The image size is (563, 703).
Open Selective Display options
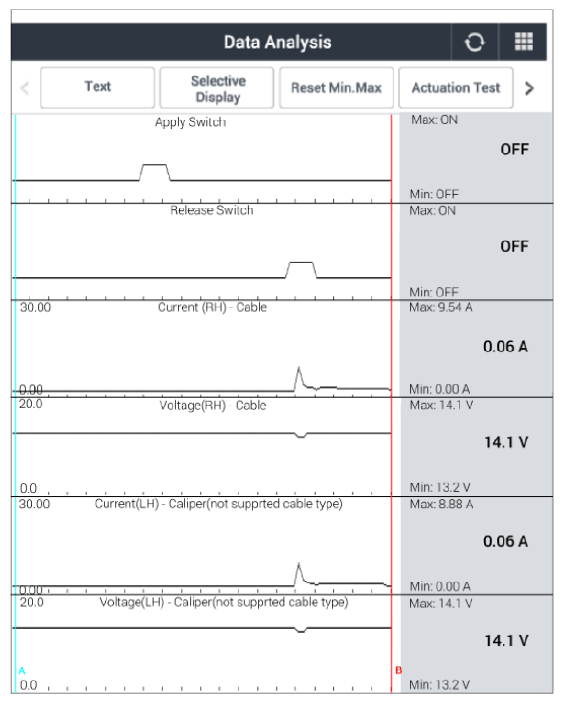pyautogui.click(x=217, y=87)
